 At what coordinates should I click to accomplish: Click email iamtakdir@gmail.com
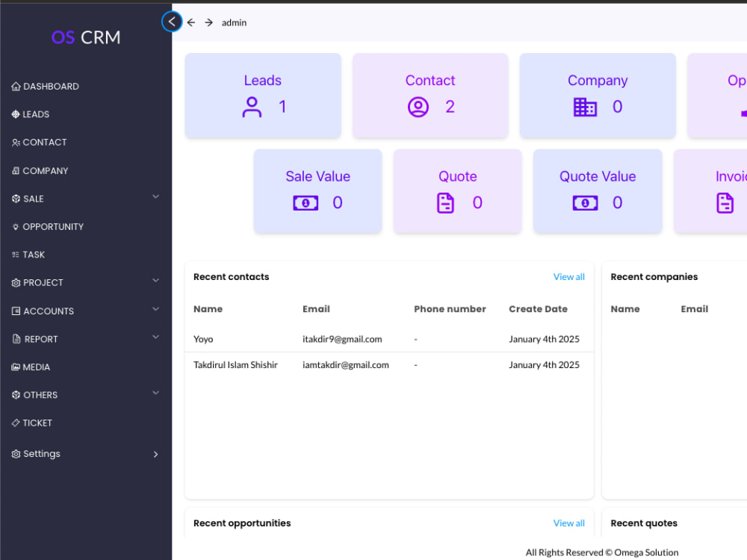[x=345, y=365]
